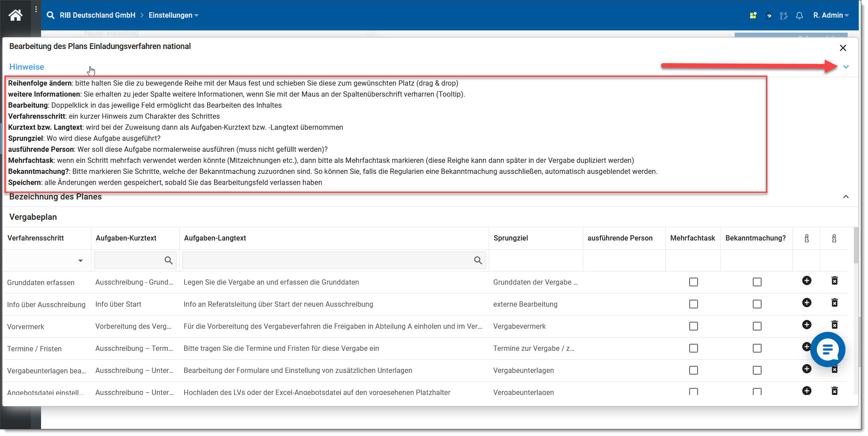Click search icon in Aufgaben-Langtext filter

[x=478, y=260]
